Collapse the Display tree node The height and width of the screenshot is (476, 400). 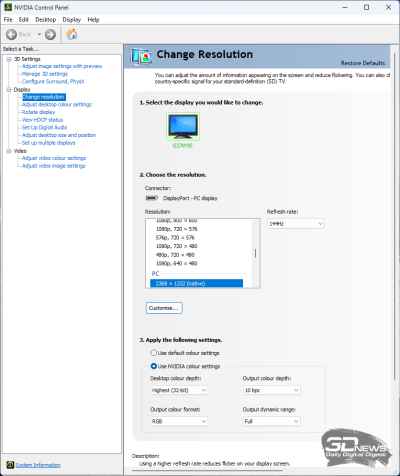click(x=9, y=90)
